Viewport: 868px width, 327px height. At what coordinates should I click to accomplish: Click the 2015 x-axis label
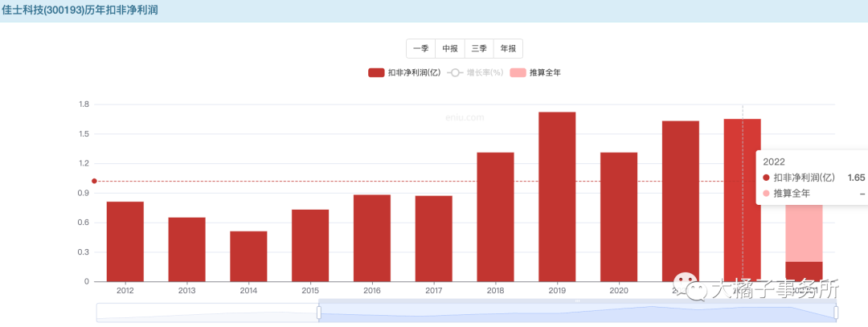tap(310, 291)
